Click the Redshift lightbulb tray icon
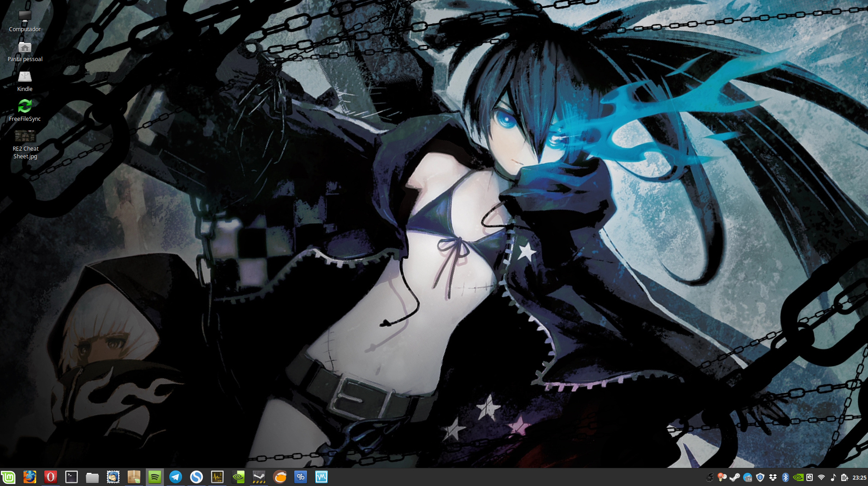Image resolution: width=868 pixels, height=486 pixels. click(722, 477)
